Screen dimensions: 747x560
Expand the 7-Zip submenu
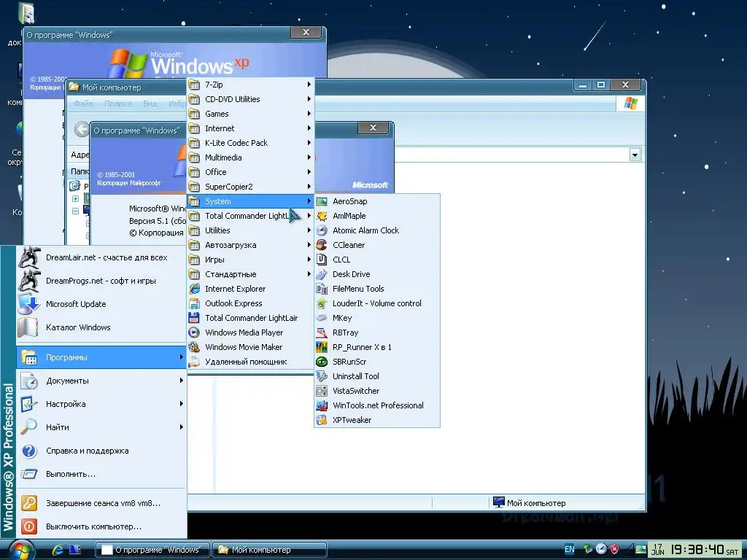251,85
